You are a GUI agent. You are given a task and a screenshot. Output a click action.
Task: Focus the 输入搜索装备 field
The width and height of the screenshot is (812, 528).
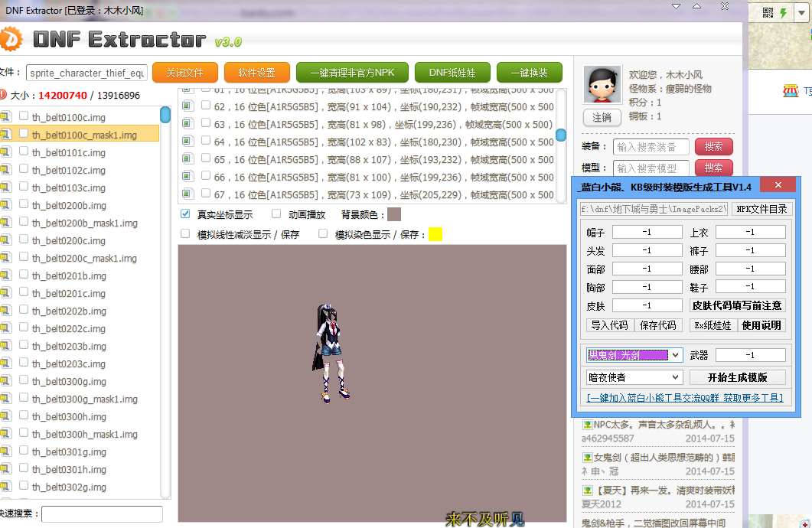point(651,147)
